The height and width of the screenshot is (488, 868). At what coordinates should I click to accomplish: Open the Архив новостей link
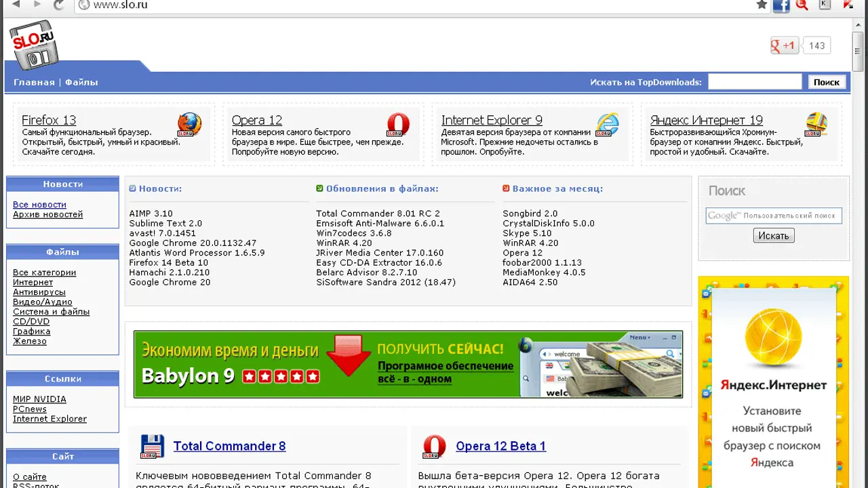pyautogui.click(x=47, y=214)
